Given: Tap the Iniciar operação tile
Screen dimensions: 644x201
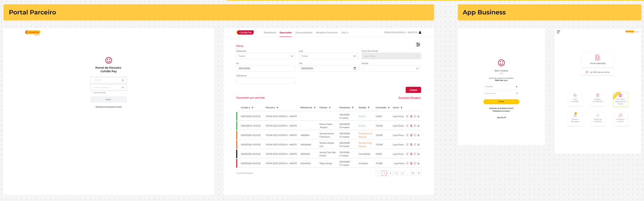Looking at the screenshot, I should pyautogui.click(x=597, y=59).
